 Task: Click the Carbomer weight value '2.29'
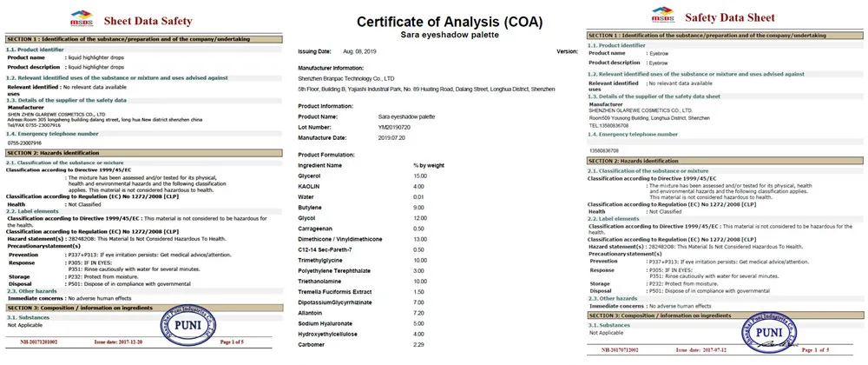pos(418,344)
